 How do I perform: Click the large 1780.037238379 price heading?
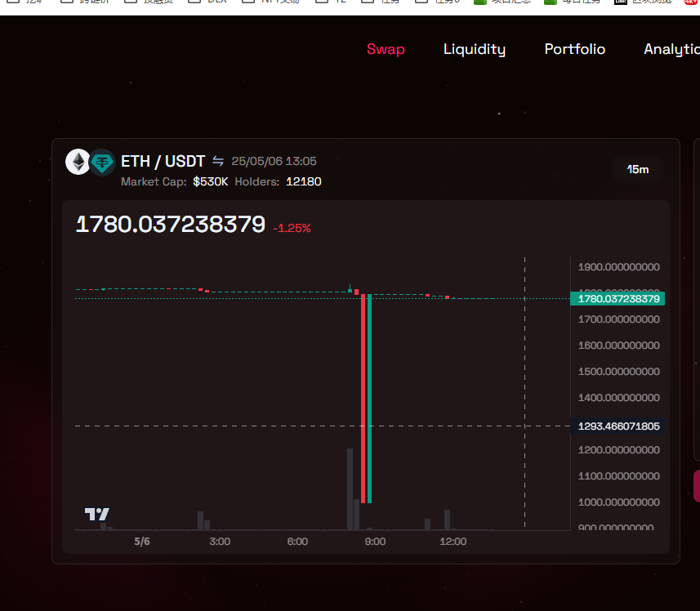[x=171, y=224]
